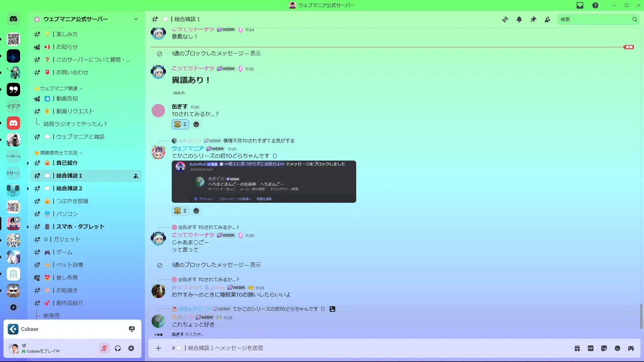The height and width of the screenshot is (362, 644).
Task: Focus the 検索 search field
Action: (598, 19)
